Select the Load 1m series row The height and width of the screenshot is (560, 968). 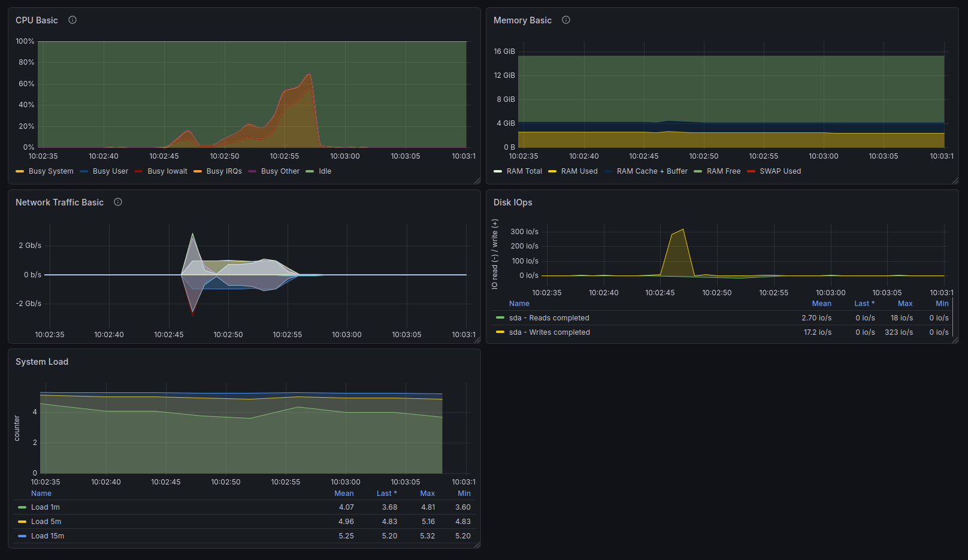click(x=46, y=507)
